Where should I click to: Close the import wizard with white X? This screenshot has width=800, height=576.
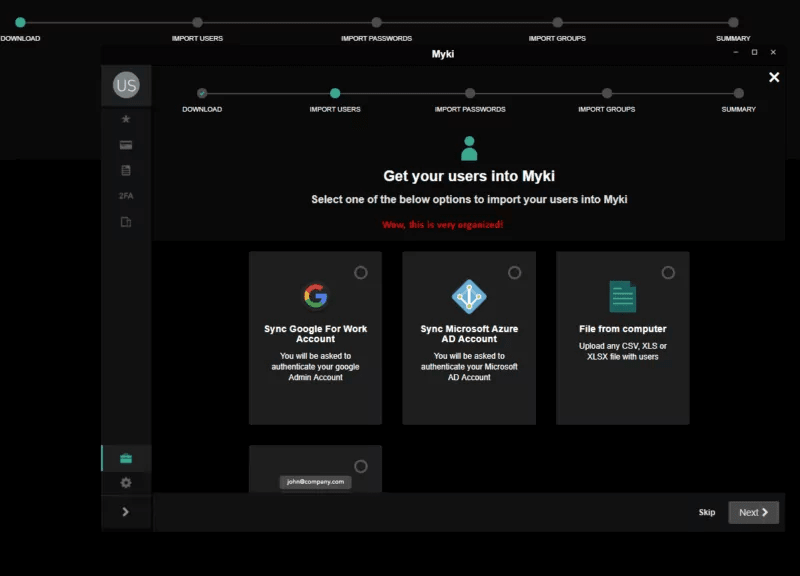tap(774, 77)
